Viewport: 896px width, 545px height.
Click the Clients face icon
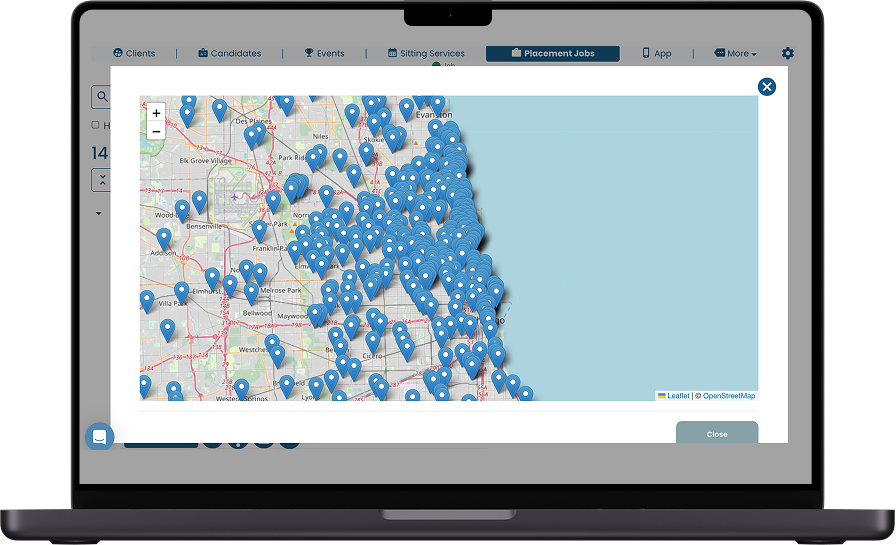point(118,53)
